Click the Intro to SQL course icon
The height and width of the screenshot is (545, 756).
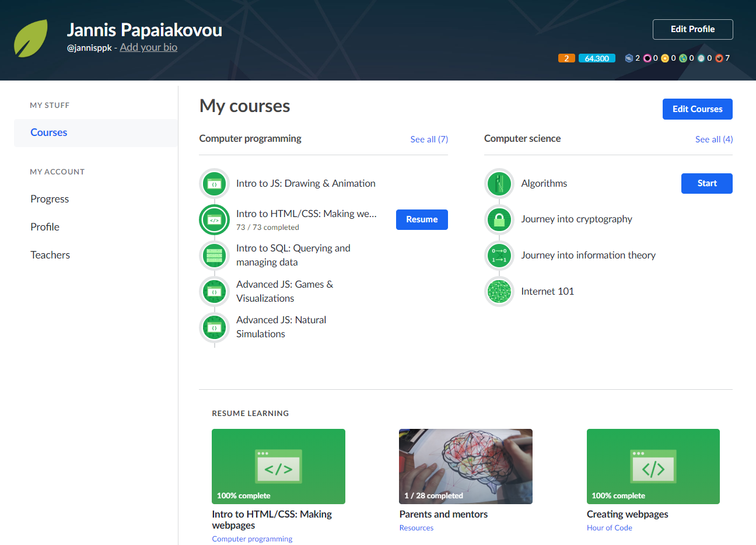[x=214, y=255]
